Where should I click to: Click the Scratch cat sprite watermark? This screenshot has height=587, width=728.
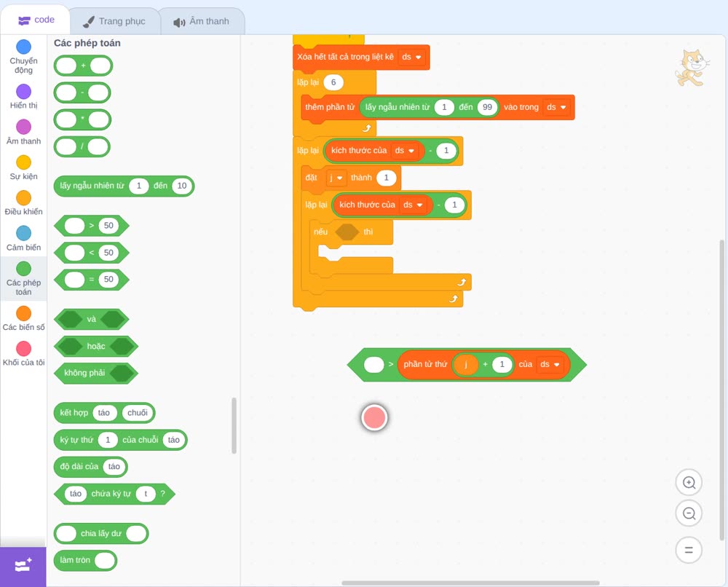[x=692, y=68]
